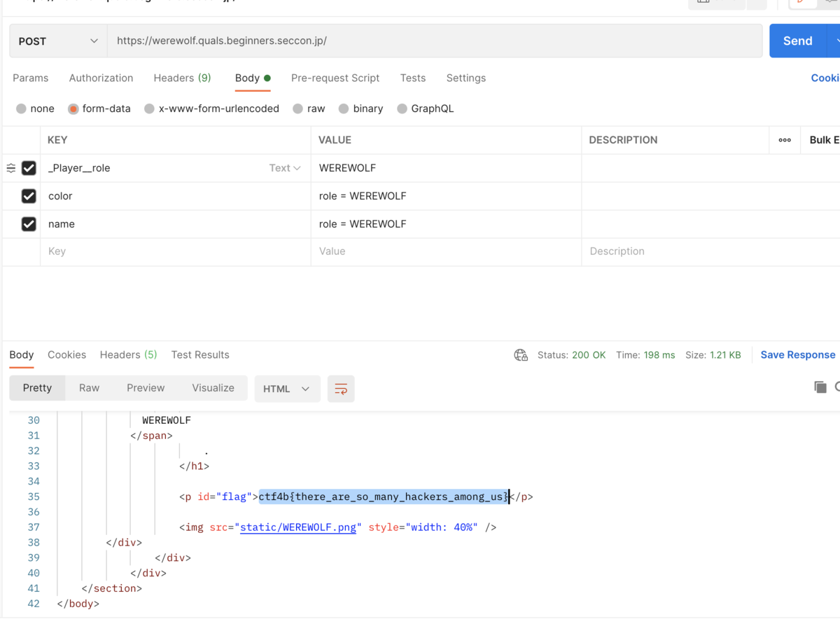The width and height of the screenshot is (840, 624).
Task: Switch to the Tests tab
Action: [x=413, y=78]
